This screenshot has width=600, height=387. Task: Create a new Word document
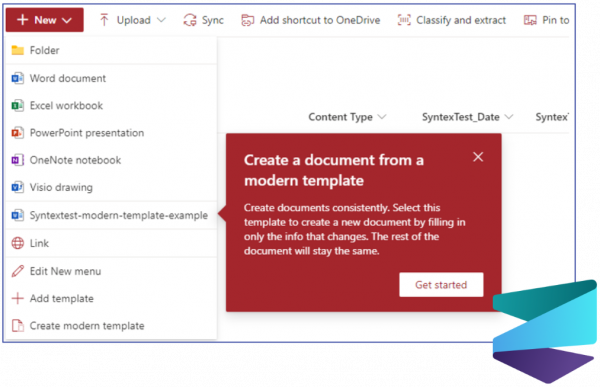111,78
